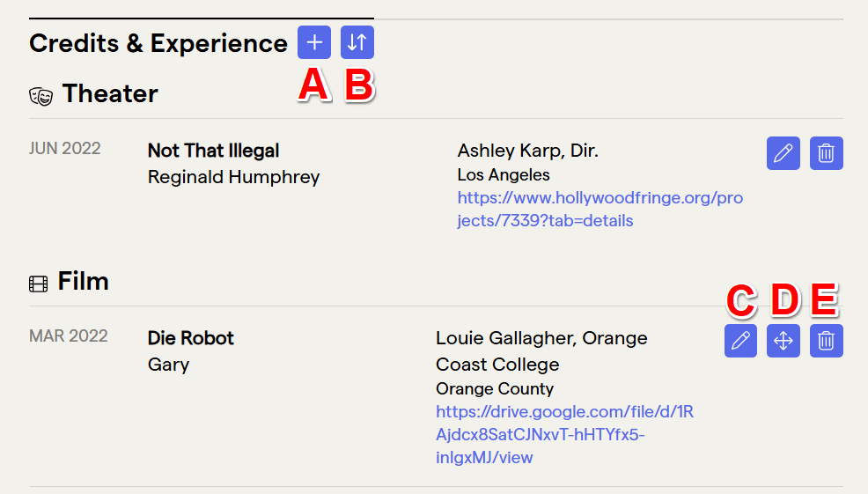Screen dimensions: 868x494
Task: Open the Google Drive file link
Action: click(x=564, y=434)
